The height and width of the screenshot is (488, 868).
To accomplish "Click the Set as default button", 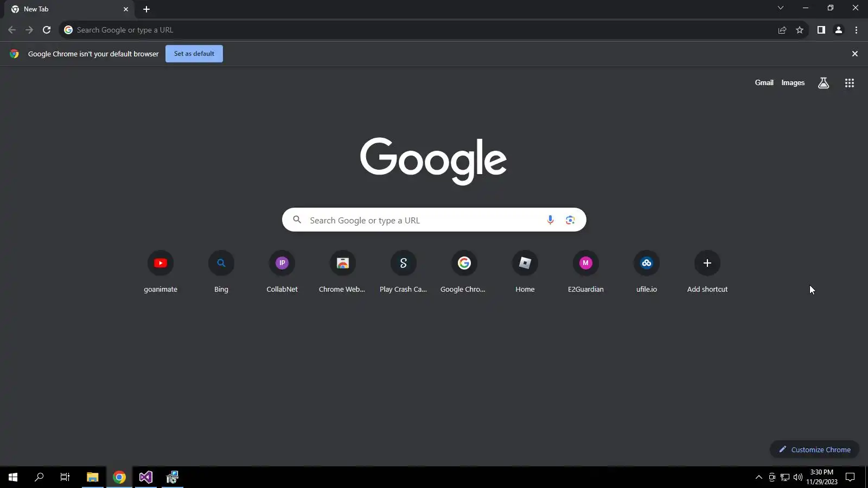I will click(x=194, y=54).
